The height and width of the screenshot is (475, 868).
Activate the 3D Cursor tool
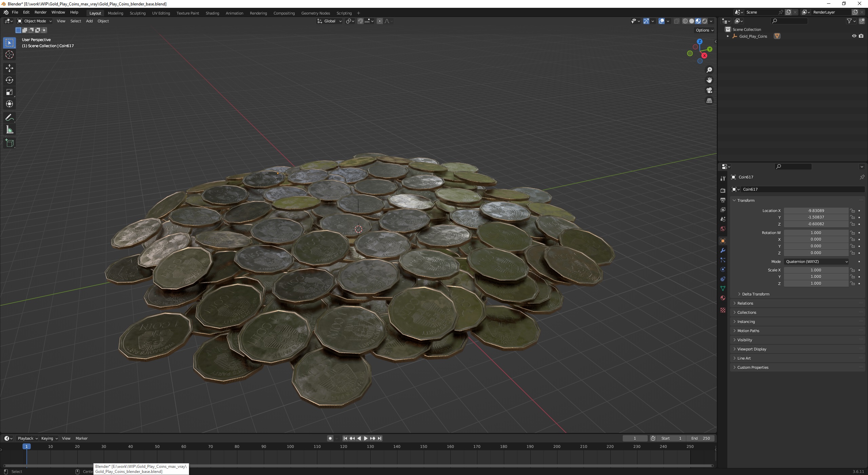[9, 55]
